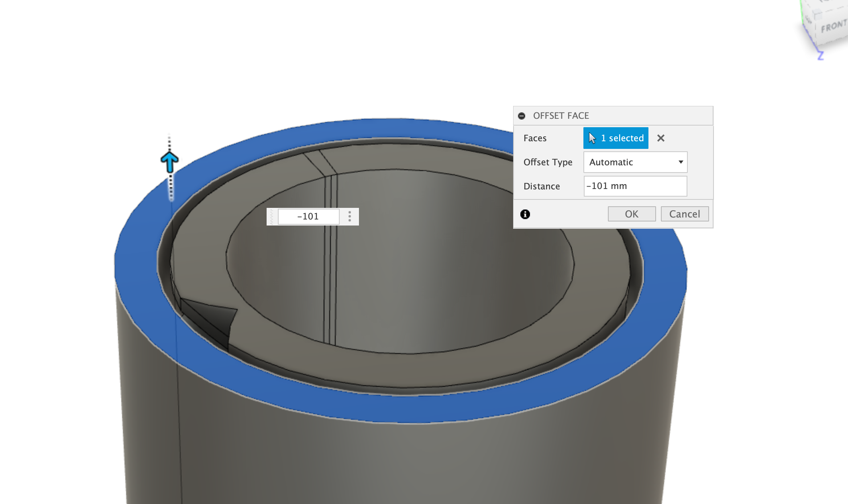The width and height of the screenshot is (848, 504).
Task: Click the Offset Type dropdown arrow
Action: coord(681,162)
